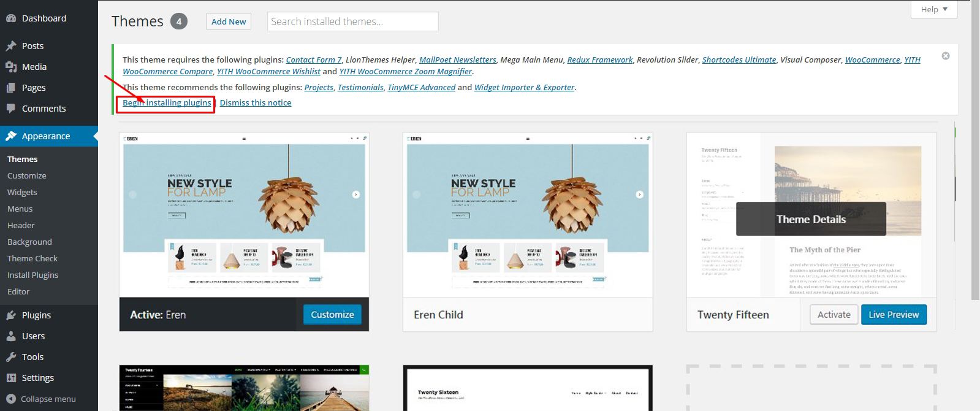Click the Plugins plug icon
Image resolution: width=980 pixels, height=411 pixels.
point(11,315)
